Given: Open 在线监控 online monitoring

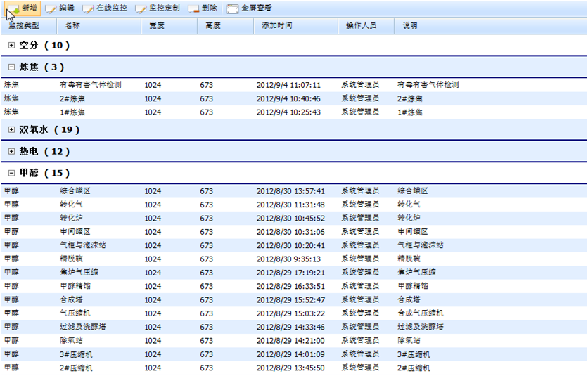Looking at the screenshot, I should tap(106, 8).
